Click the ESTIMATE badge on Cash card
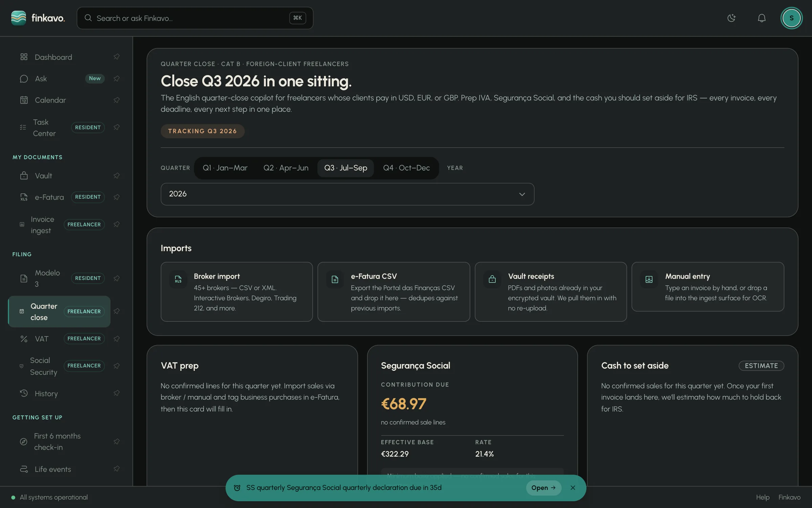Screen dimensions: 812x508 (761, 366)
